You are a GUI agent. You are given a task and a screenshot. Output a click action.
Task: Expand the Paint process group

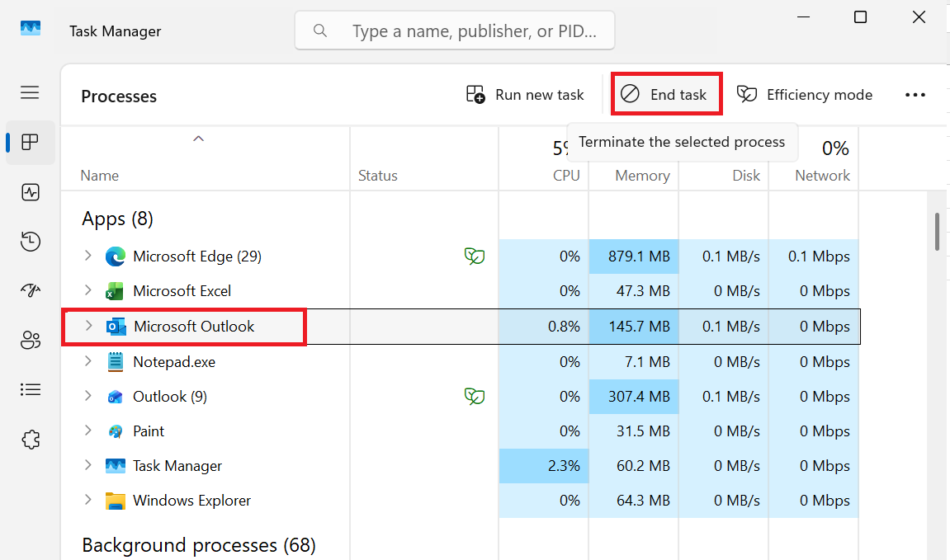pyautogui.click(x=87, y=430)
